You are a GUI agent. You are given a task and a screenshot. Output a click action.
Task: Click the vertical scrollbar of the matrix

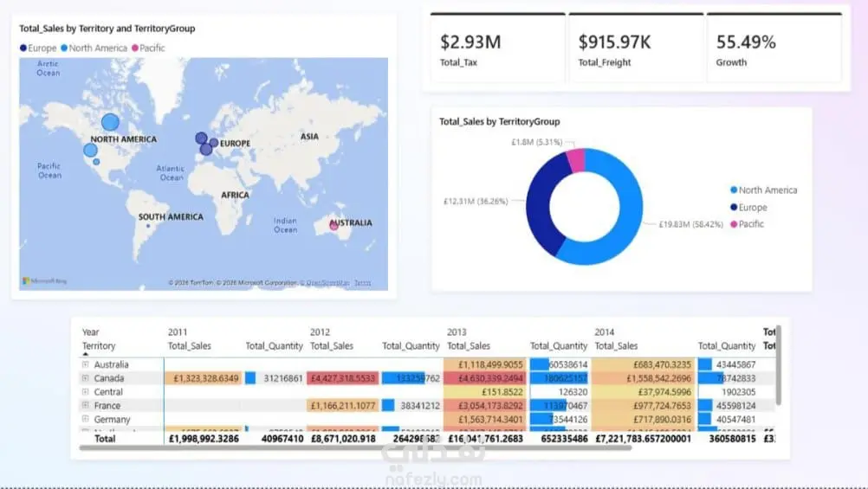click(778, 365)
